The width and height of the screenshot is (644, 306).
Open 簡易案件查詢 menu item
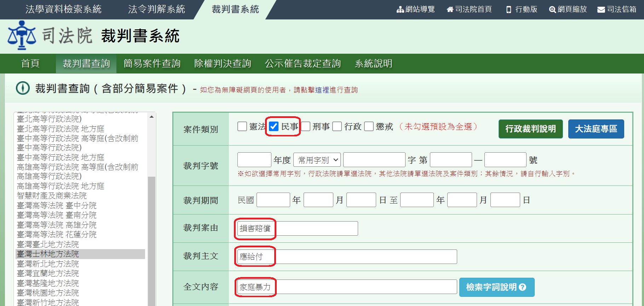(152, 64)
